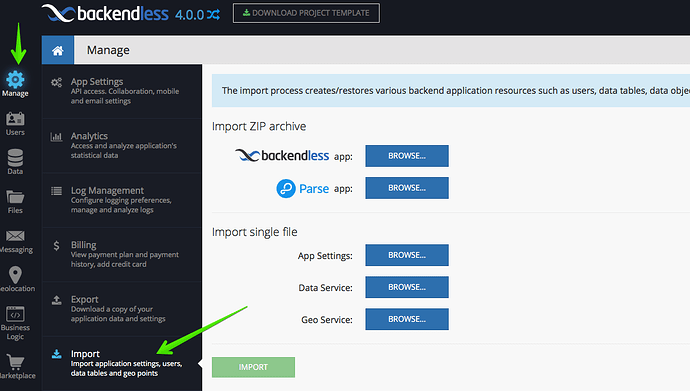
Task: Click the Import ZIP archive heading
Action: click(x=259, y=127)
